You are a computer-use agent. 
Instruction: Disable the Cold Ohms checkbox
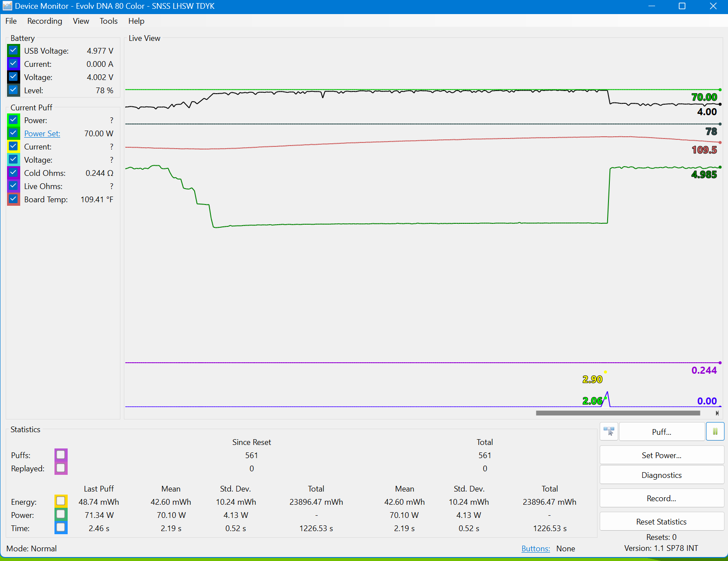tap(14, 173)
